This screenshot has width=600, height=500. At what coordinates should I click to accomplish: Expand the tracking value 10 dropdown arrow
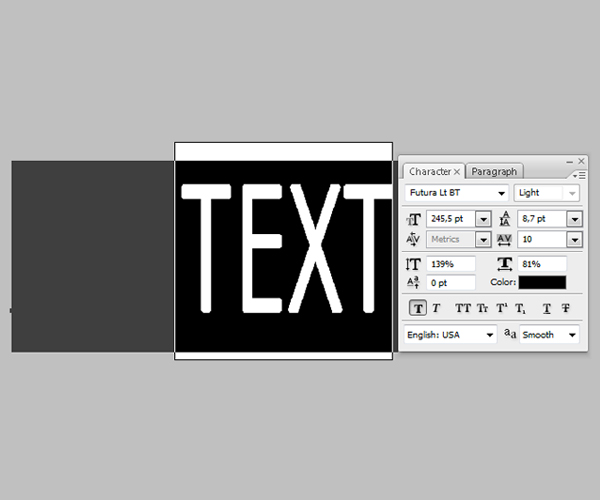(574, 239)
